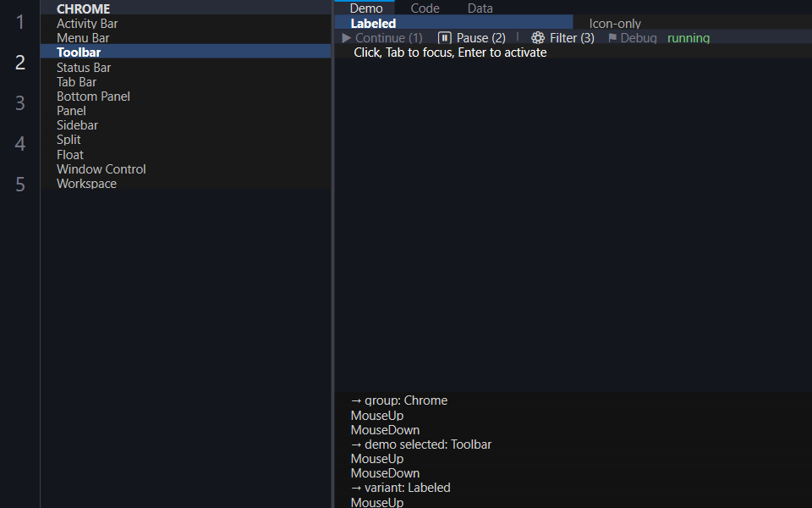Image resolution: width=812 pixels, height=508 pixels.
Task: Choose the Float demo
Action: [185, 154]
